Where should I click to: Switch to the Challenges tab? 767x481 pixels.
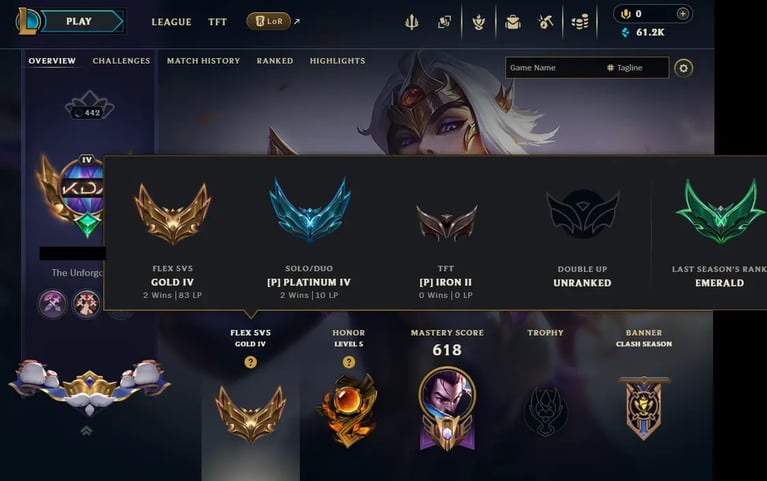tap(121, 61)
